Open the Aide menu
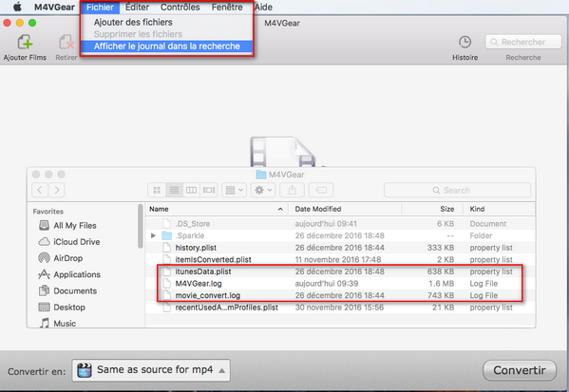The height and width of the screenshot is (392, 569). pyautogui.click(x=263, y=7)
